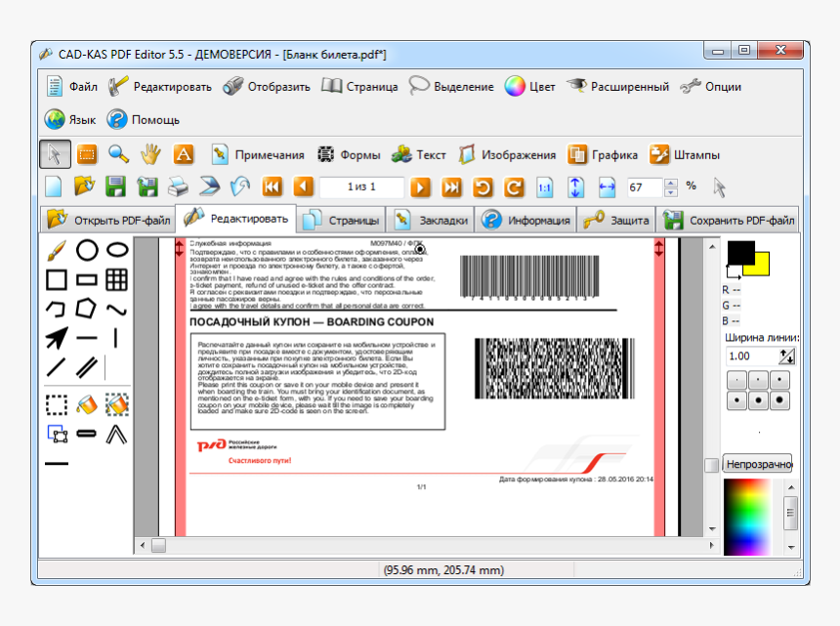Click the Примечания toolbar button
Screen dimensions: 840x626
pyautogui.click(x=258, y=155)
